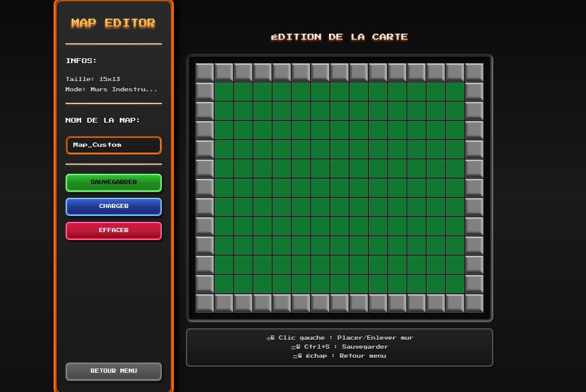The width and height of the screenshot is (586, 392).
Task: Toggle the bottom-left corner wall tile
Action: 205,303
